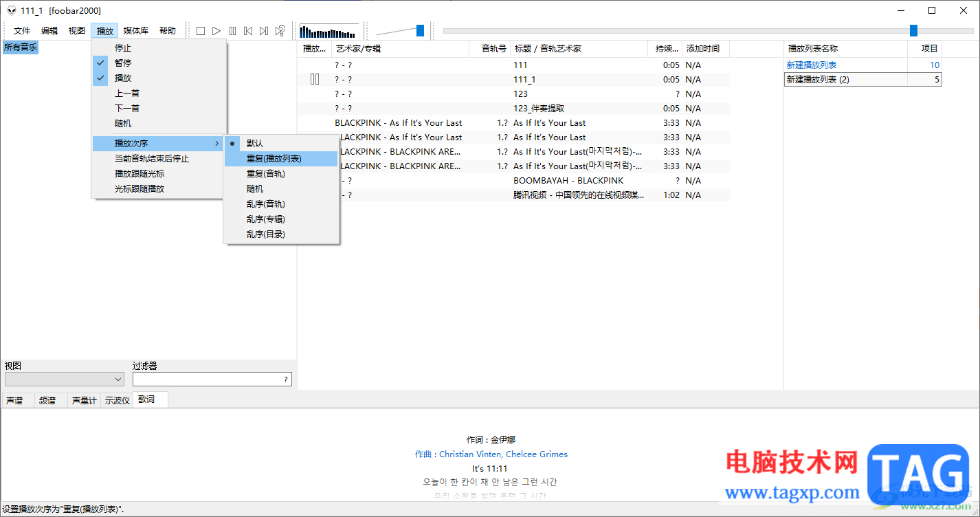Select the 新建播放列表 (2) playlist
Image resolution: width=980 pixels, height=517 pixels.
click(862, 79)
